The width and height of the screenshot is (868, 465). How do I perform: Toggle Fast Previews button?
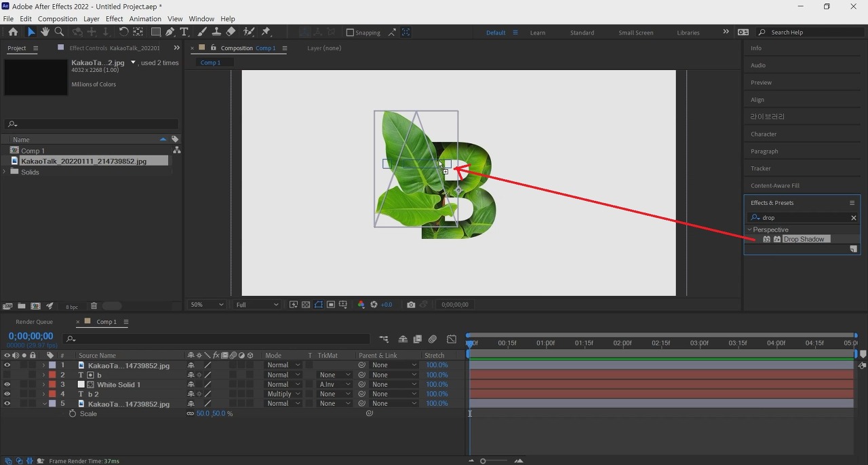point(294,305)
